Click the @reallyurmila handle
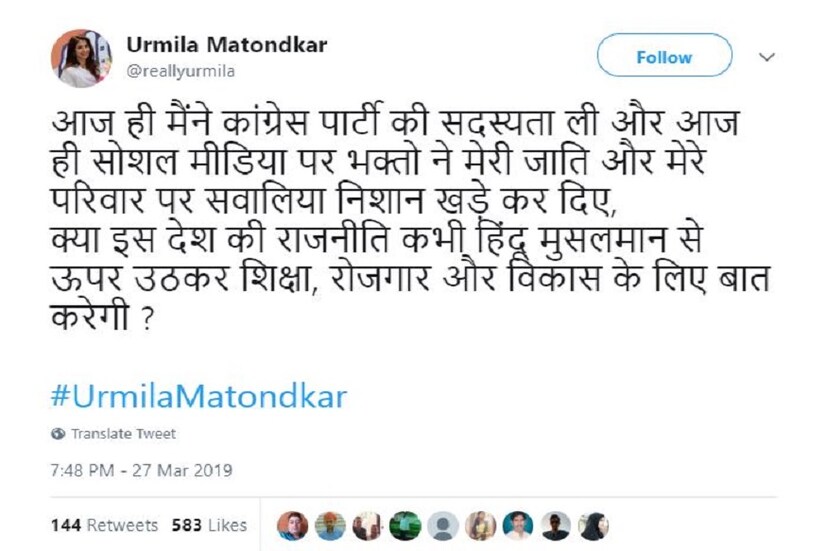The image size is (827, 551). tap(180, 71)
